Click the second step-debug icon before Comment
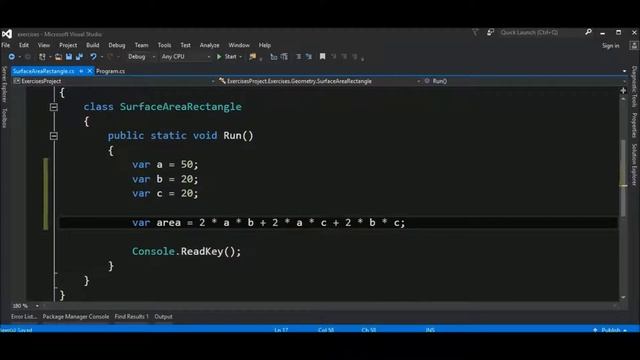Viewport: 640px width, 360px height. 284,57
